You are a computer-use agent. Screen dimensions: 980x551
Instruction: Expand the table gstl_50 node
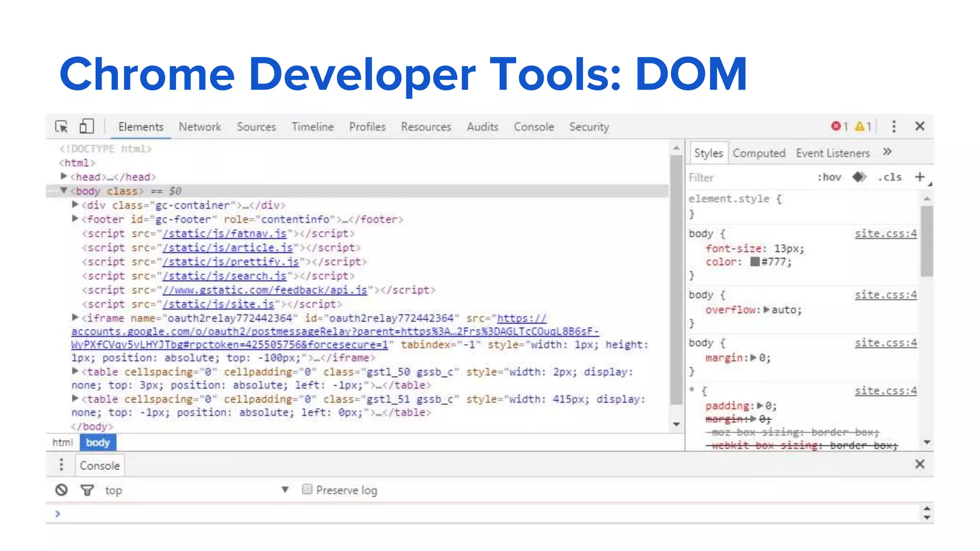click(75, 371)
